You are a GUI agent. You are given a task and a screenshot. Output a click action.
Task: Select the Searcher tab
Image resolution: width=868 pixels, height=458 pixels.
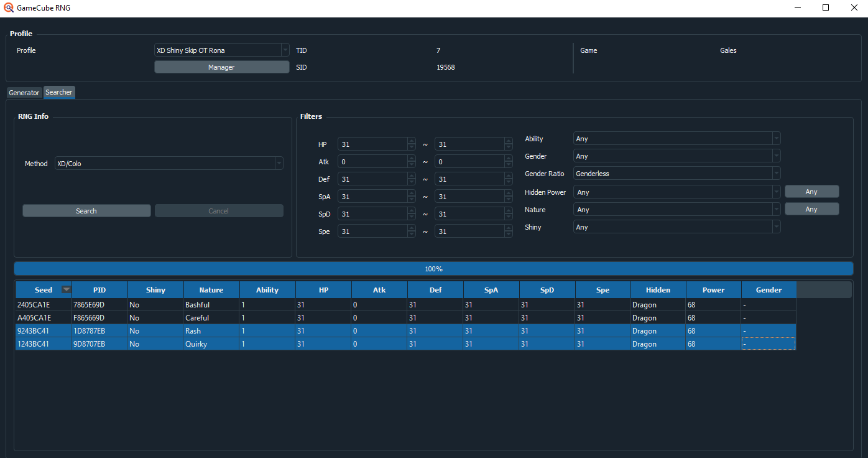click(x=58, y=92)
